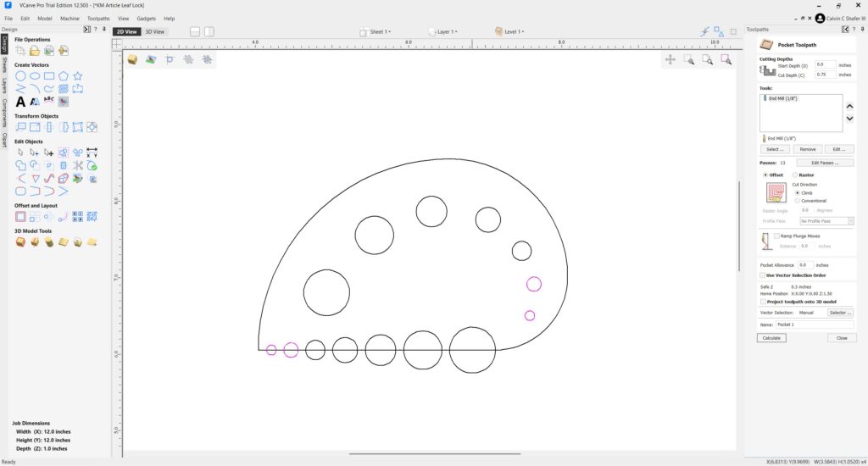Switch to the 3D View tab
Screen dimensions: 868x466
[155, 31]
